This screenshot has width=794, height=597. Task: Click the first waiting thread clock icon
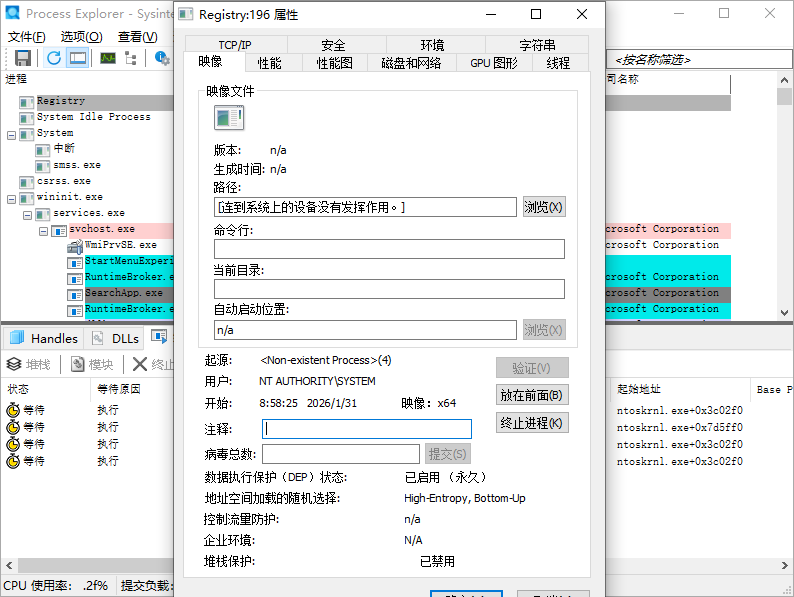[x=13, y=410]
